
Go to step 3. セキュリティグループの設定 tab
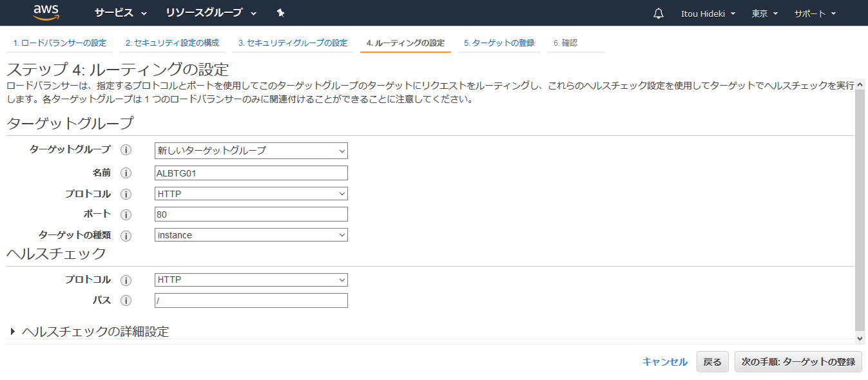click(293, 43)
